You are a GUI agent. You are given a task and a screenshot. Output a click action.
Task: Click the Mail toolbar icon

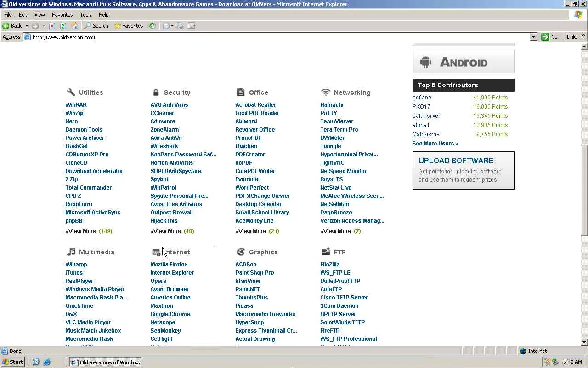point(166,26)
